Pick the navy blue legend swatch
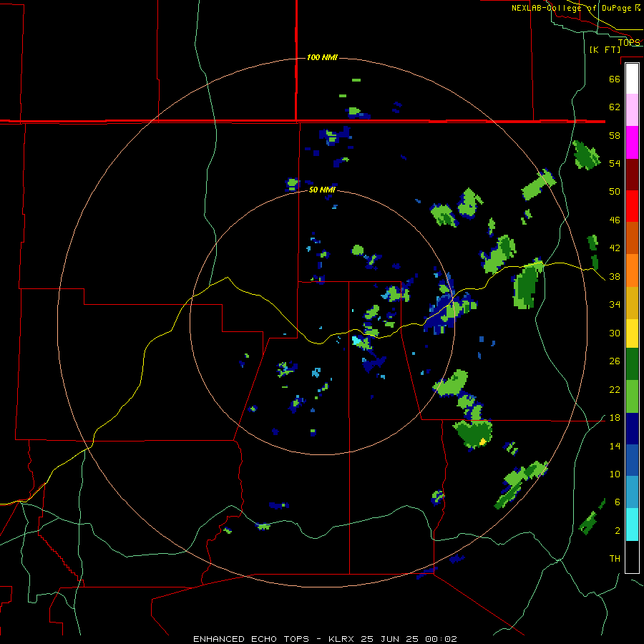644x644 pixels. pos(632,429)
